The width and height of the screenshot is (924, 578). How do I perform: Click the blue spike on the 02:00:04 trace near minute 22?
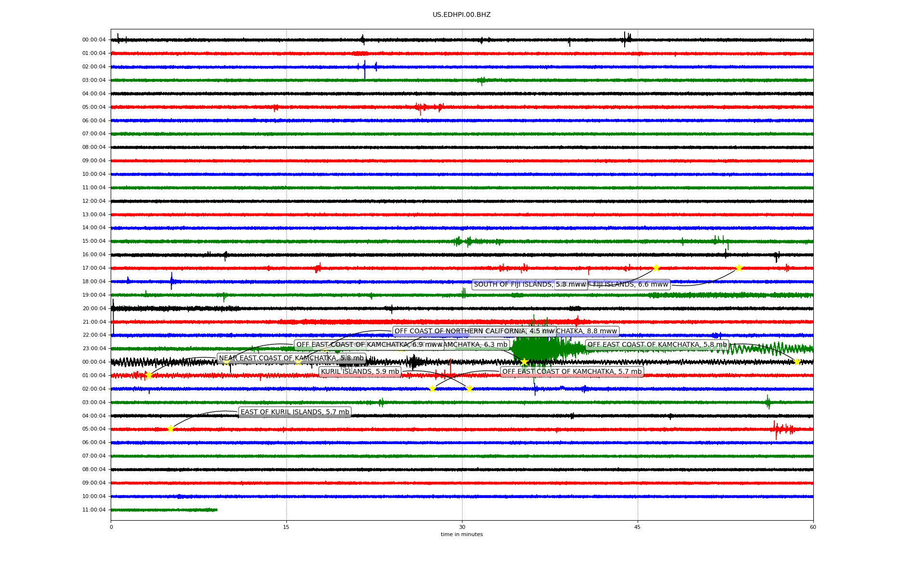pos(365,68)
